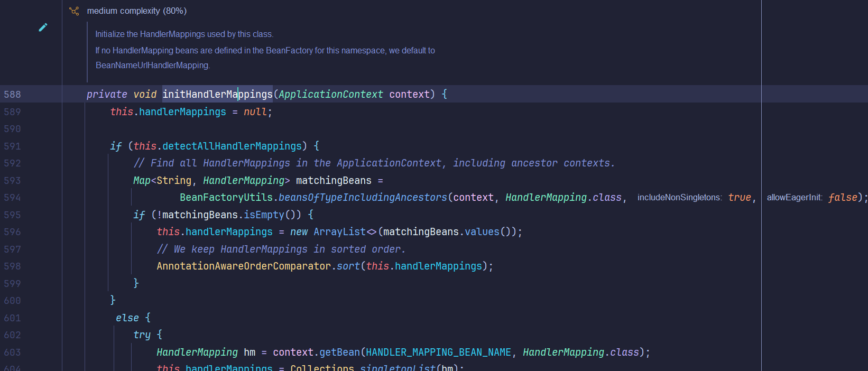This screenshot has height=371, width=868.
Task: Click the initHandlerMappings method name
Action: (x=217, y=94)
